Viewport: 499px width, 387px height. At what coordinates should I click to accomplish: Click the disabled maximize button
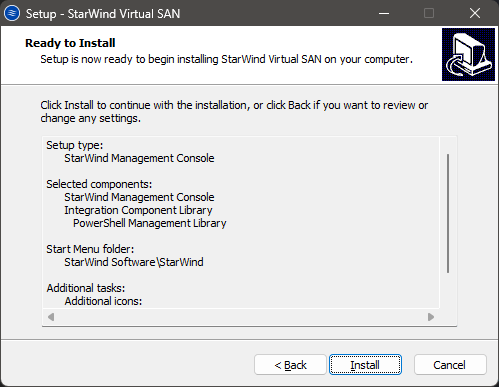pyautogui.click(x=429, y=13)
